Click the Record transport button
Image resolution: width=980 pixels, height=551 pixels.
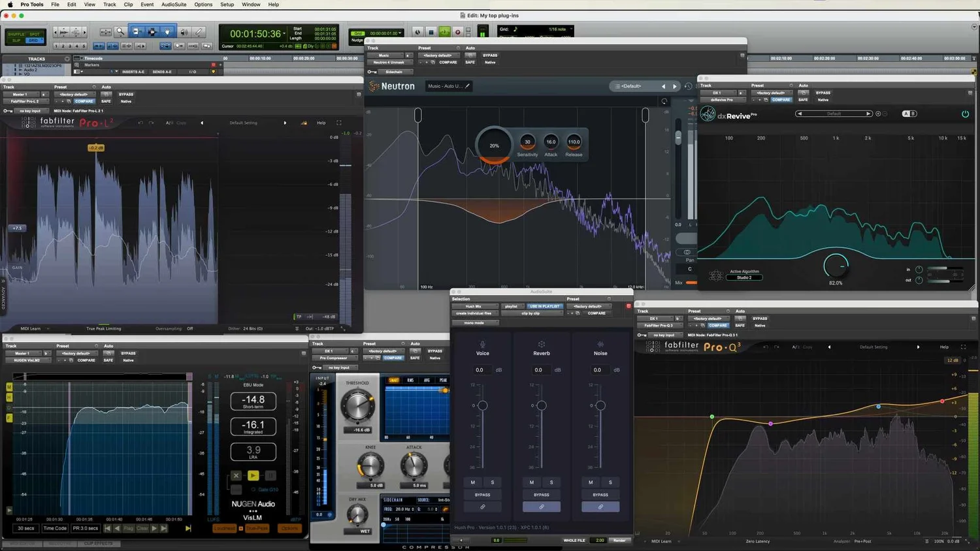pyautogui.click(x=457, y=32)
